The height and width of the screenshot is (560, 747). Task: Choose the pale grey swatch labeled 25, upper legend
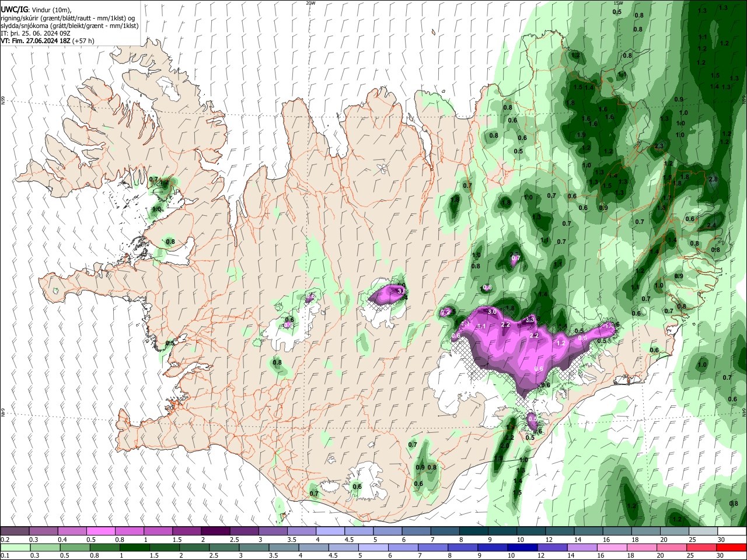click(703, 531)
